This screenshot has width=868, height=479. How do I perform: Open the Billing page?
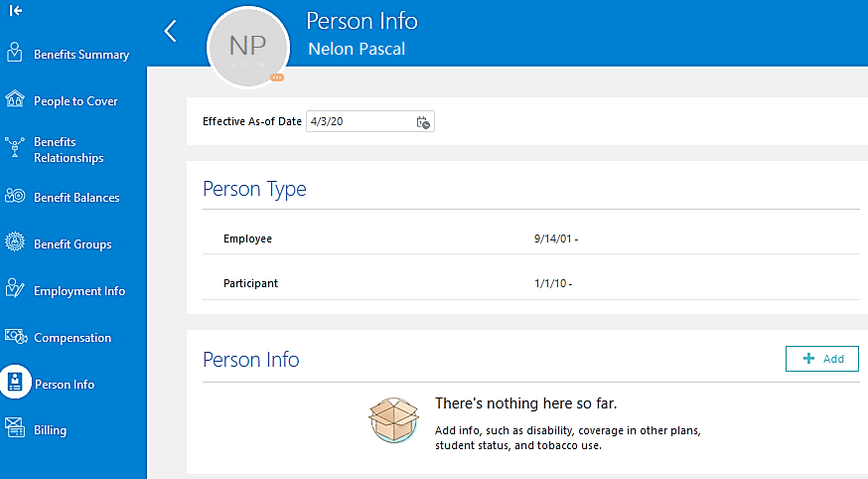[50, 430]
